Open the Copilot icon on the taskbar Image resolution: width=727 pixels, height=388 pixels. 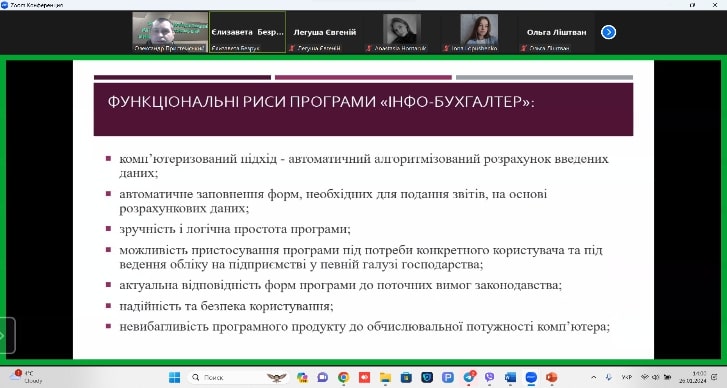pos(302,377)
